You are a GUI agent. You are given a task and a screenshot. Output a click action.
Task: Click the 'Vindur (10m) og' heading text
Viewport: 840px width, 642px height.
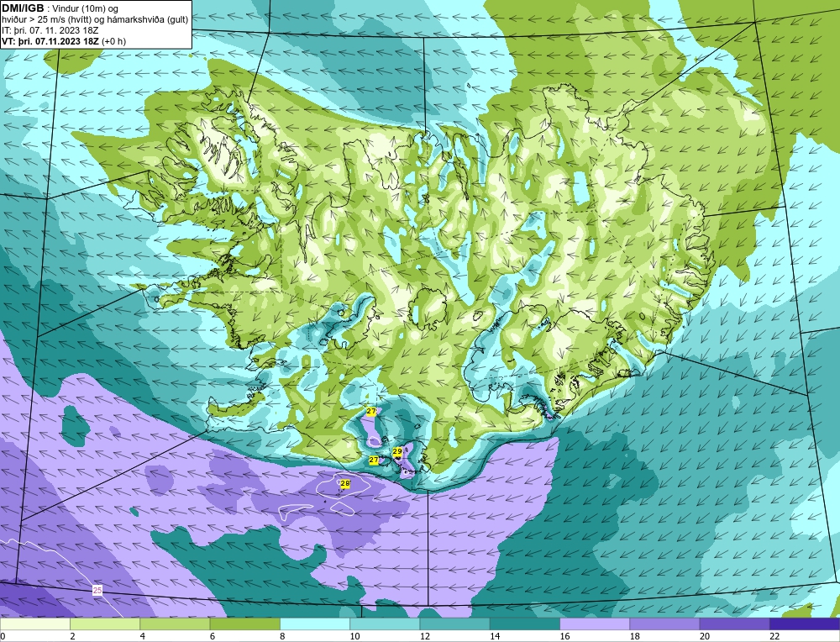coord(85,8)
